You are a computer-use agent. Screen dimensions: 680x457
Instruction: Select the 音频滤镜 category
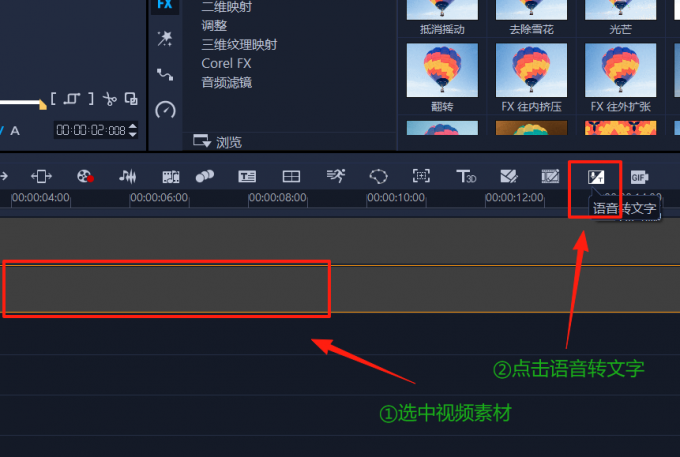(x=226, y=82)
